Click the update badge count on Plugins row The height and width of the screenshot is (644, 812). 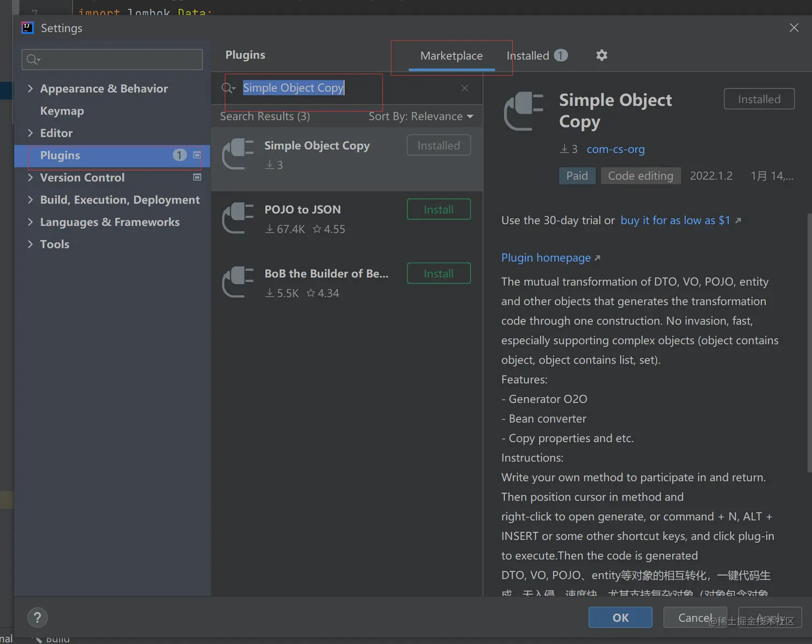point(179,155)
